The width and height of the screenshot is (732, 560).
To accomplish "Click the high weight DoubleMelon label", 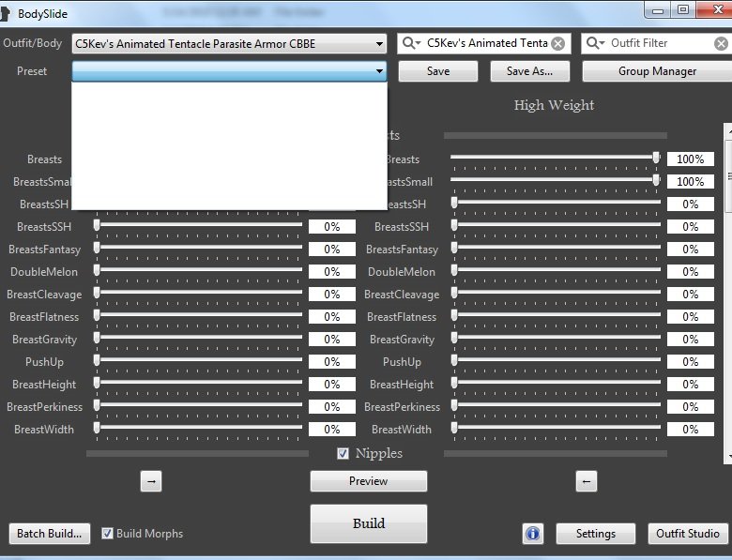I will click(x=402, y=272).
